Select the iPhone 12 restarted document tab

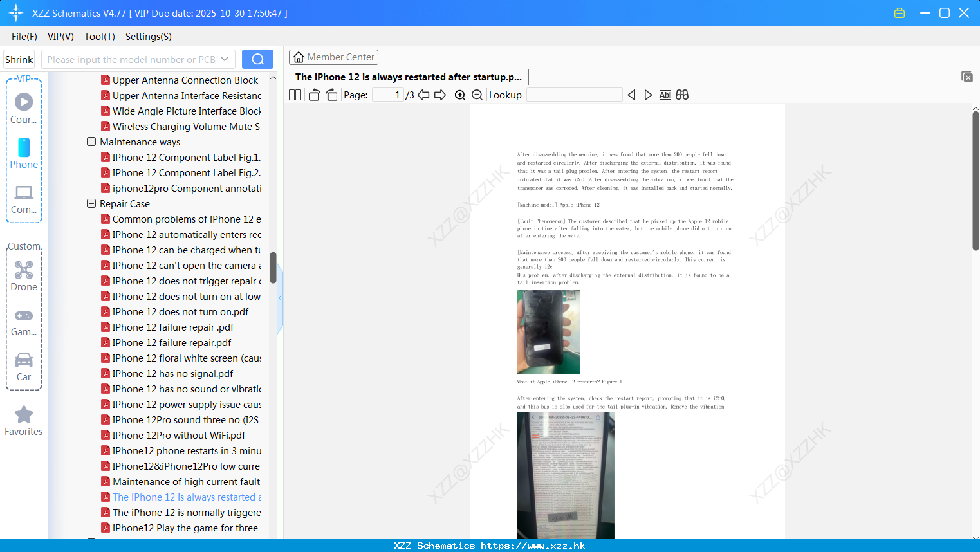[x=409, y=77]
